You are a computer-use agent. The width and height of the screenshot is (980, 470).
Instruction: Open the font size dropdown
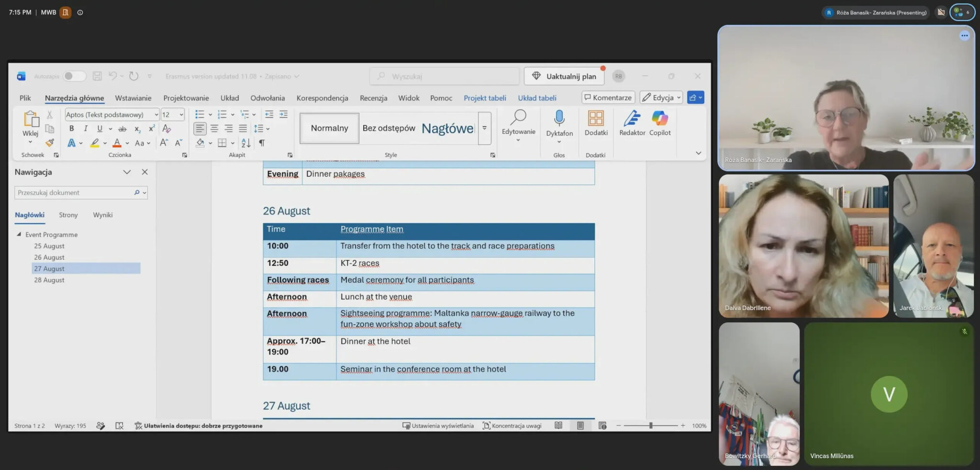pos(181,115)
